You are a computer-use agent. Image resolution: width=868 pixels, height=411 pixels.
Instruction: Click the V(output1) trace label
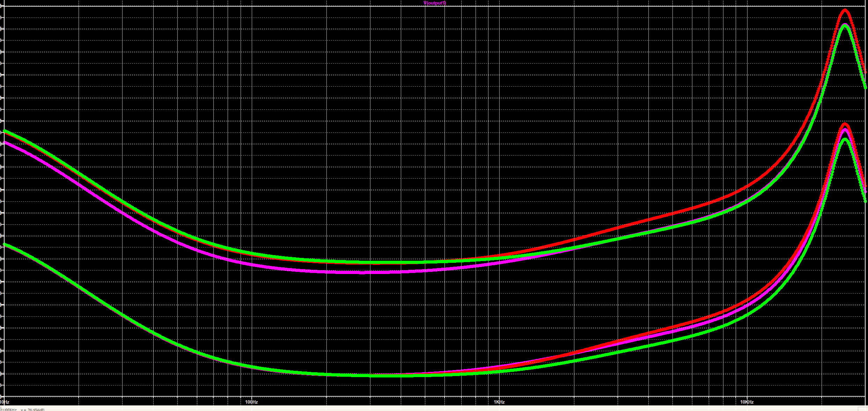435,3
